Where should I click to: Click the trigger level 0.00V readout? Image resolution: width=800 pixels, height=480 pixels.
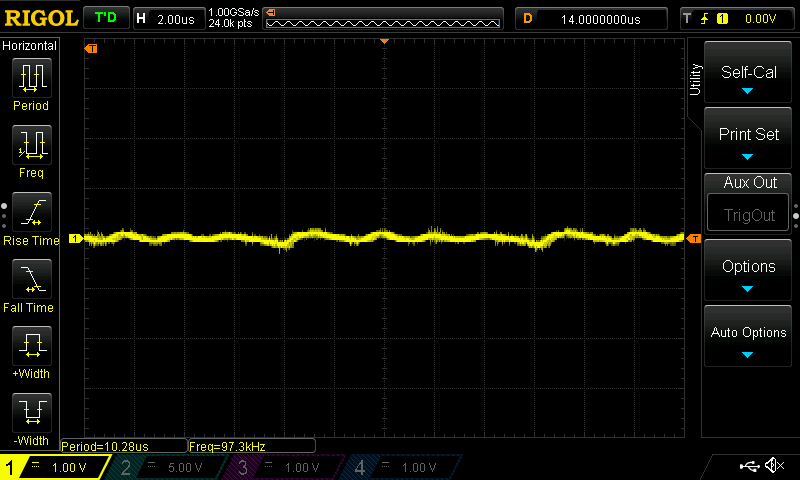tap(760, 19)
